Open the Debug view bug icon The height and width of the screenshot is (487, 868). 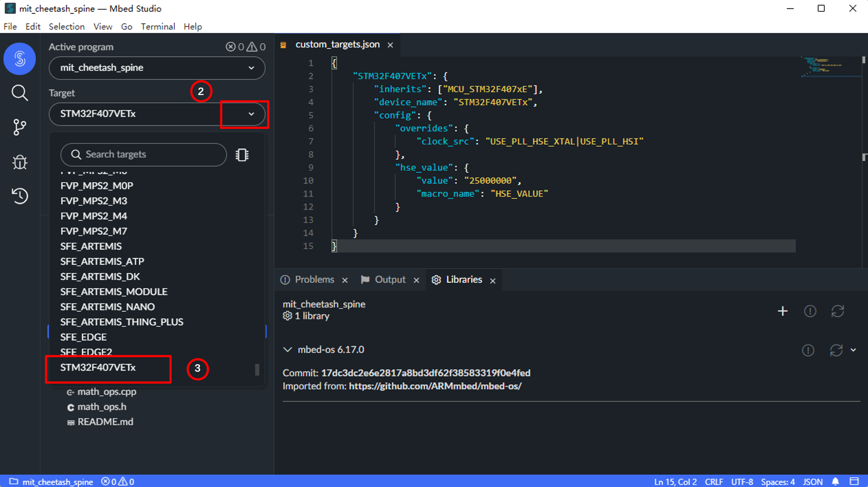click(x=19, y=162)
